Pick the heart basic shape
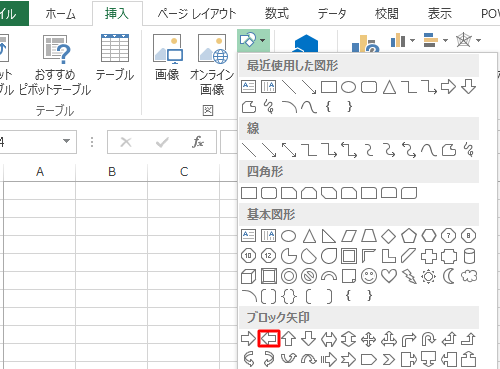The width and height of the screenshot is (500, 369). click(389, 276)
